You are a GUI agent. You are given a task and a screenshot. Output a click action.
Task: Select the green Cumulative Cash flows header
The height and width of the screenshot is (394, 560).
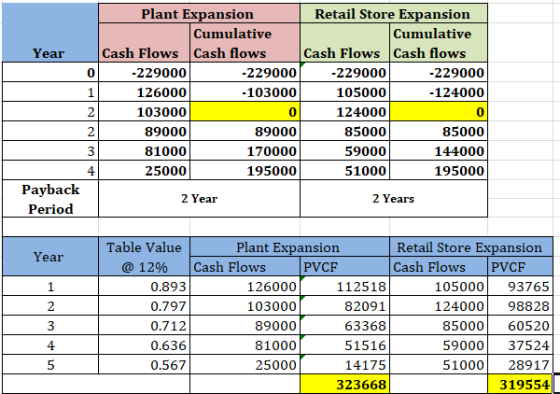pyautogui.click(x=438, y=43)
